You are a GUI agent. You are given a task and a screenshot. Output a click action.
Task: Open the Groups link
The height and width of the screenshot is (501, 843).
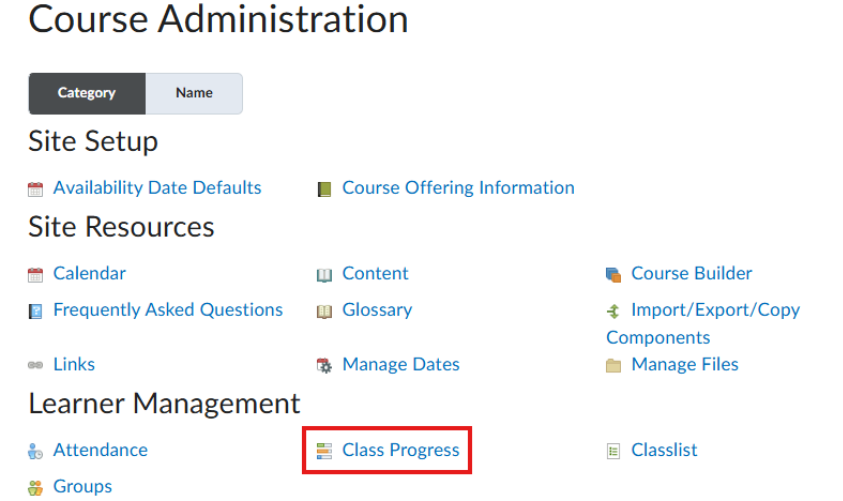point(82,487)
